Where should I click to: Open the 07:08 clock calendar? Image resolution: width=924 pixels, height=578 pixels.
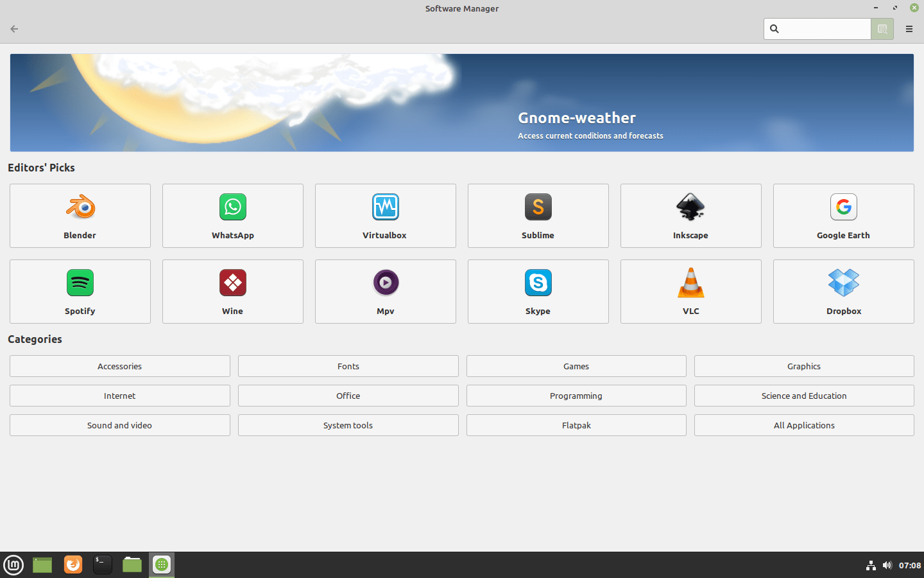[910, 566]
